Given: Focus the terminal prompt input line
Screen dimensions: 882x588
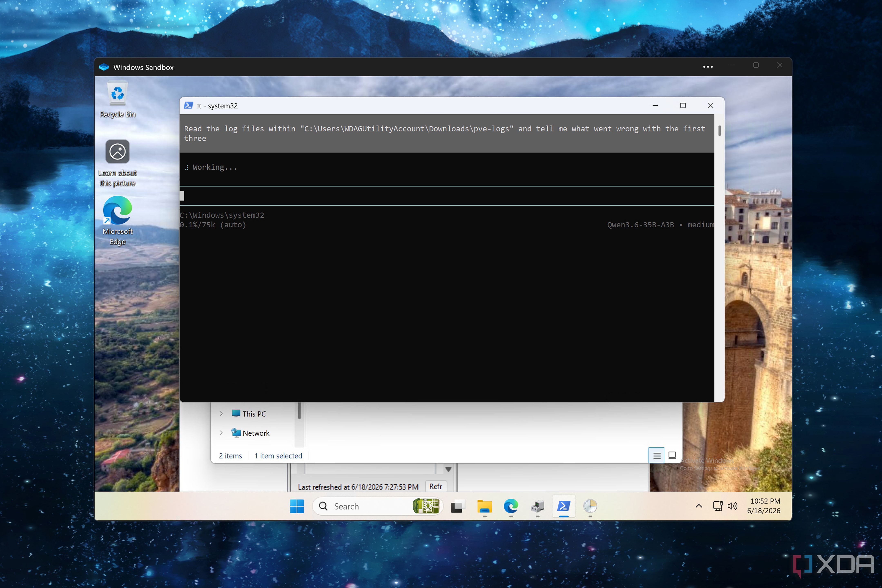Looking at the screenshot, I should [x=447, y=196].
